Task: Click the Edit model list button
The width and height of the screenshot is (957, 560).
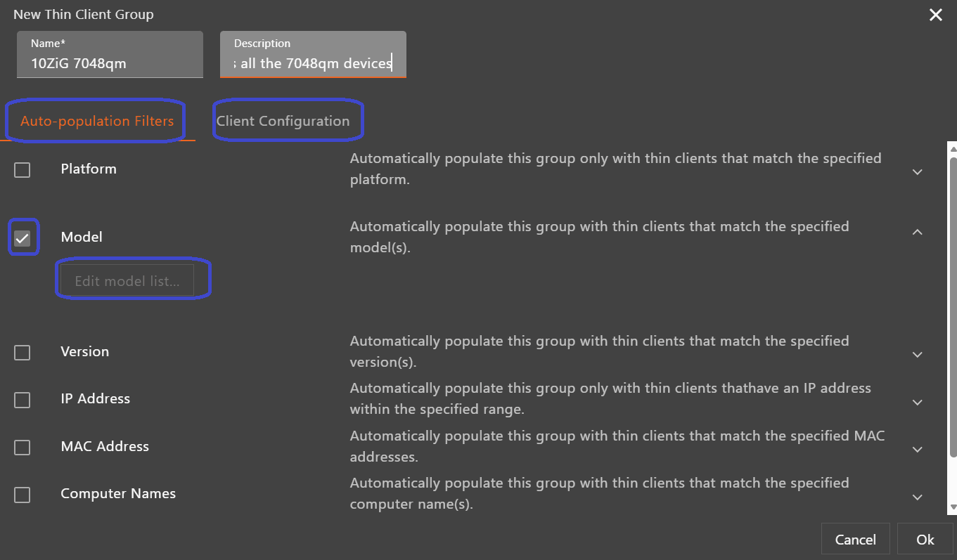Action: pos(127,282)
